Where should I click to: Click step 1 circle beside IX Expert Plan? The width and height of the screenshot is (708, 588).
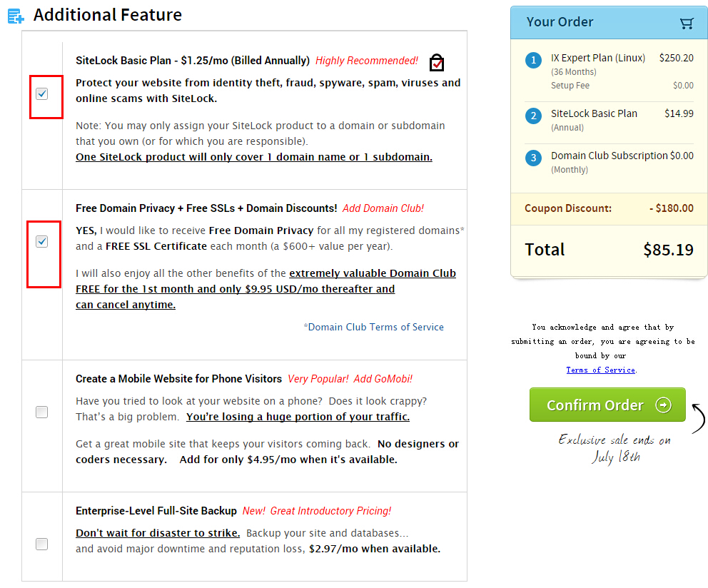coord(533,60)
